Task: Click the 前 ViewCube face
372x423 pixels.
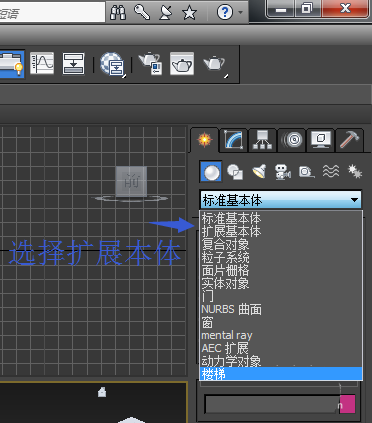Action: 131,182
